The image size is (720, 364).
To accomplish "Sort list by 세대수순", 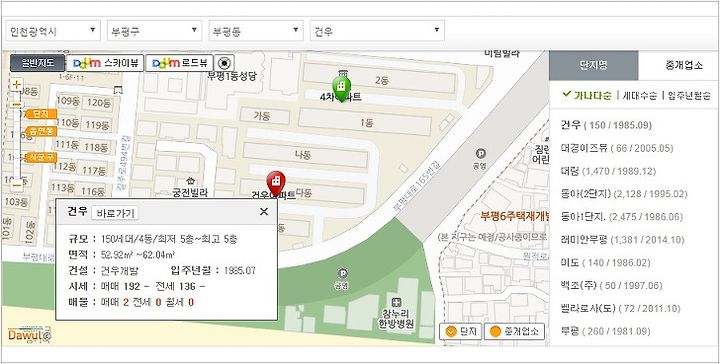I will tap(640, 95).
